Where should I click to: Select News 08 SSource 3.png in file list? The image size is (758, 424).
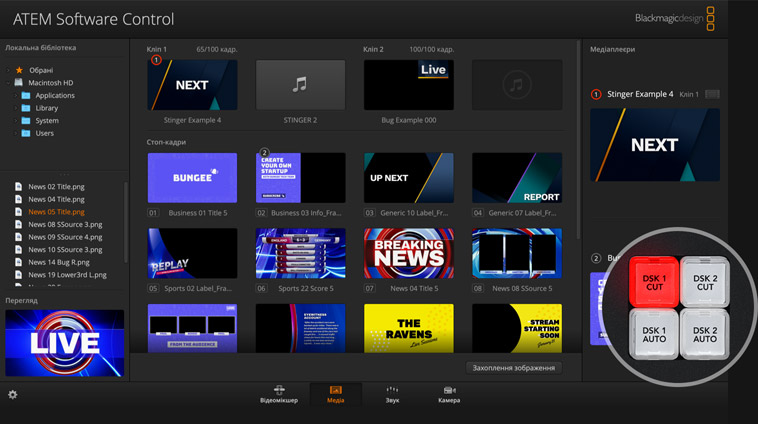click(x=65, y=224)
